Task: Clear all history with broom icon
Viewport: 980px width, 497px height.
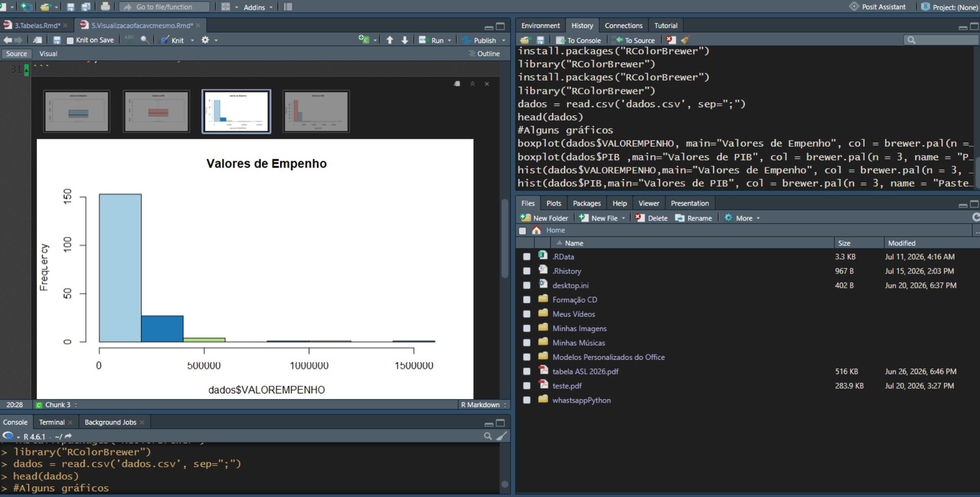Action: (685, 40)
